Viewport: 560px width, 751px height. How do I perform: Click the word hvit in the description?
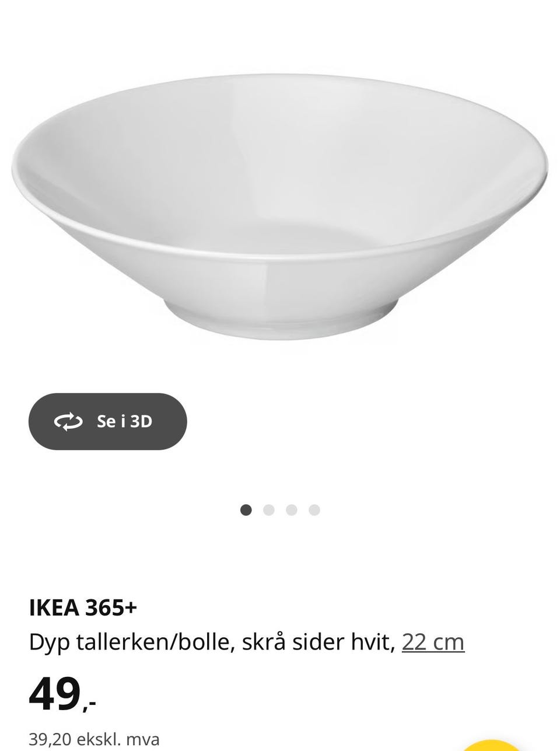pyautogui.click(x=373, y=642)
